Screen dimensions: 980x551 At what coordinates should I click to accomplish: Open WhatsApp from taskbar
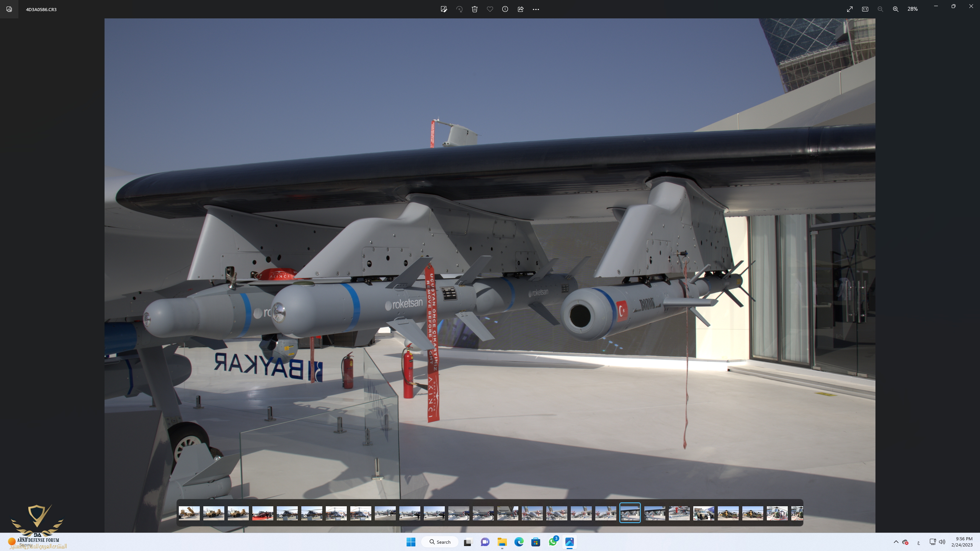(x=553, y=542)
